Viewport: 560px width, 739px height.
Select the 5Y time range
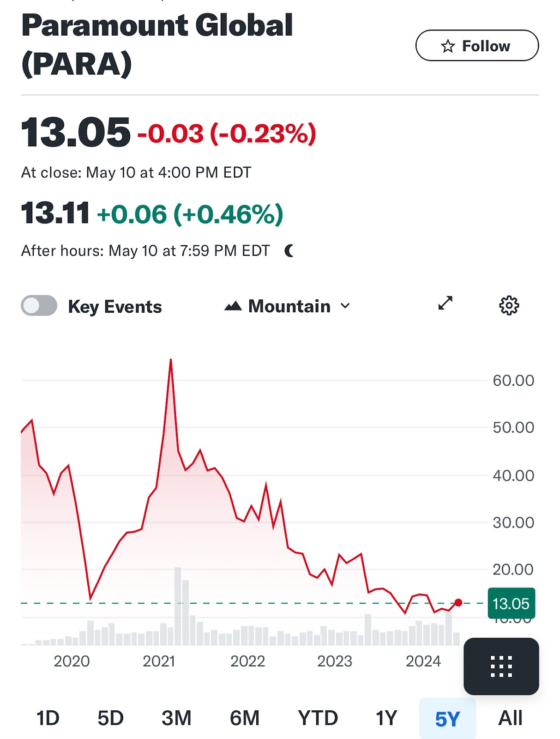coord(447,718)
